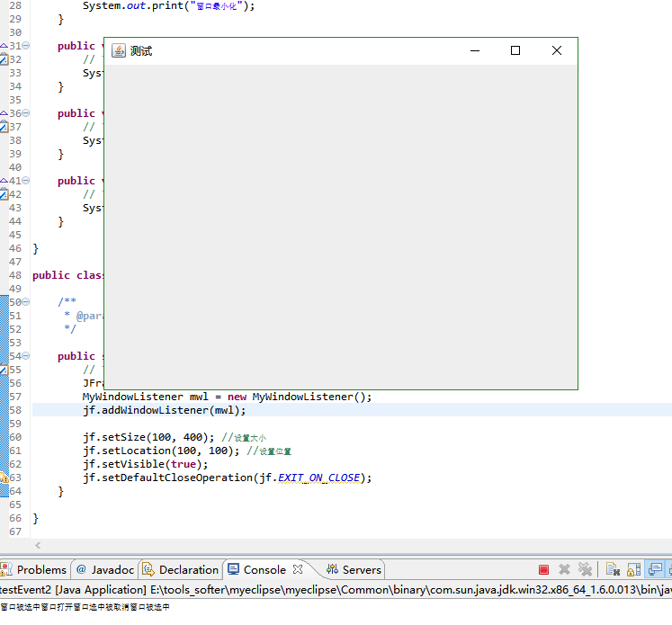Open the Declaration tab

[181, 569]
